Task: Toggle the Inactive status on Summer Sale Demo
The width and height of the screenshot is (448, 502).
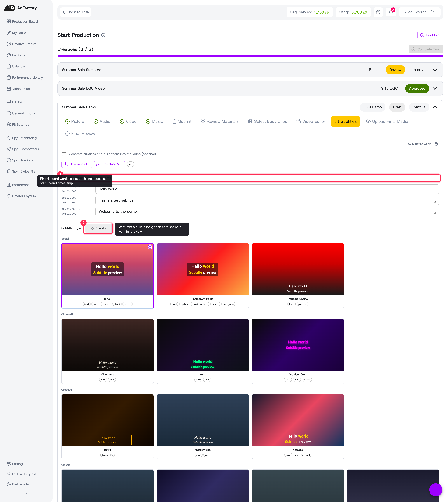Action: pos(419,107)
